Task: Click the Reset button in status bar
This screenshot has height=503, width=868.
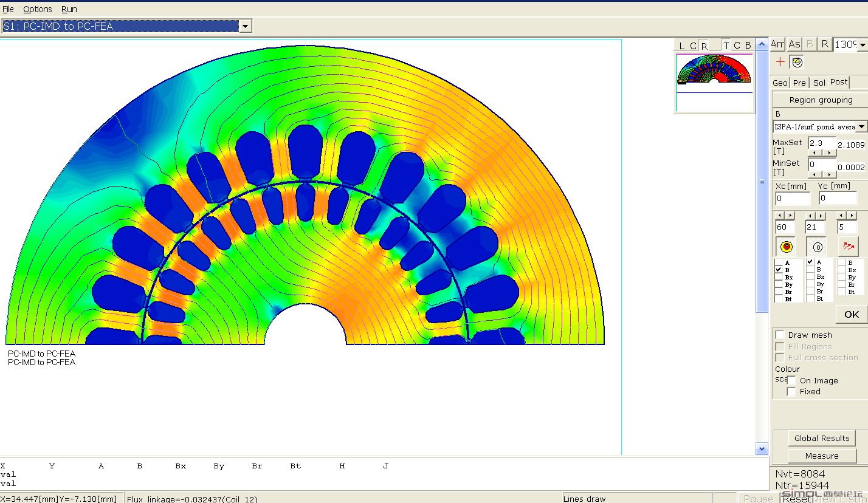Action: click(796, 498)
